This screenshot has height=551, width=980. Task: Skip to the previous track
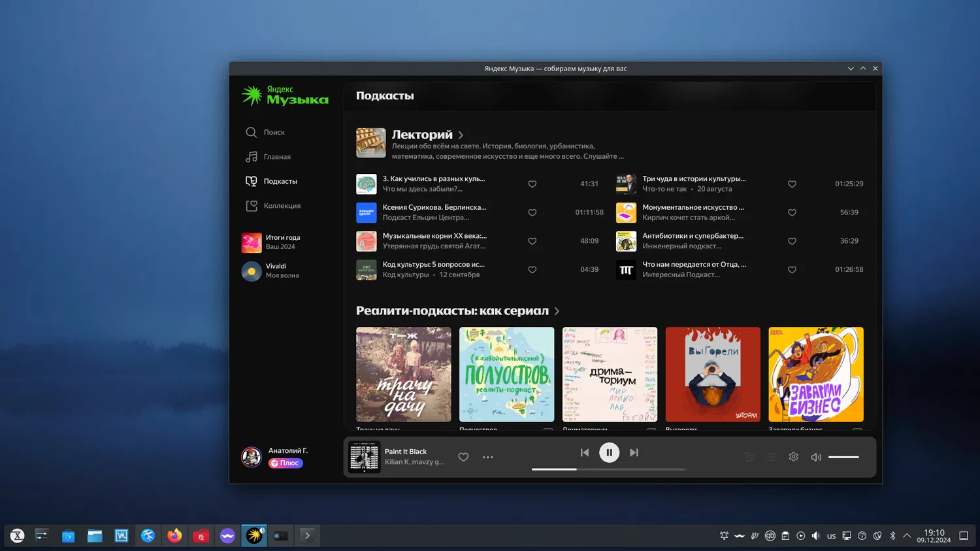[585, 452]
